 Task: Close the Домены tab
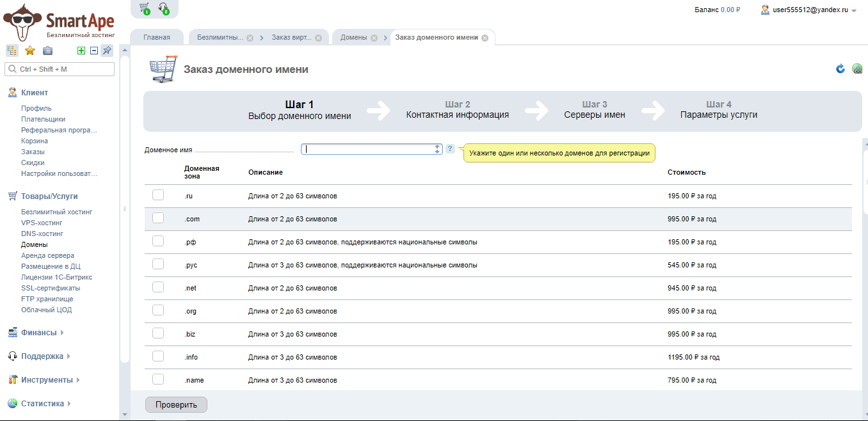coord(374,38)
